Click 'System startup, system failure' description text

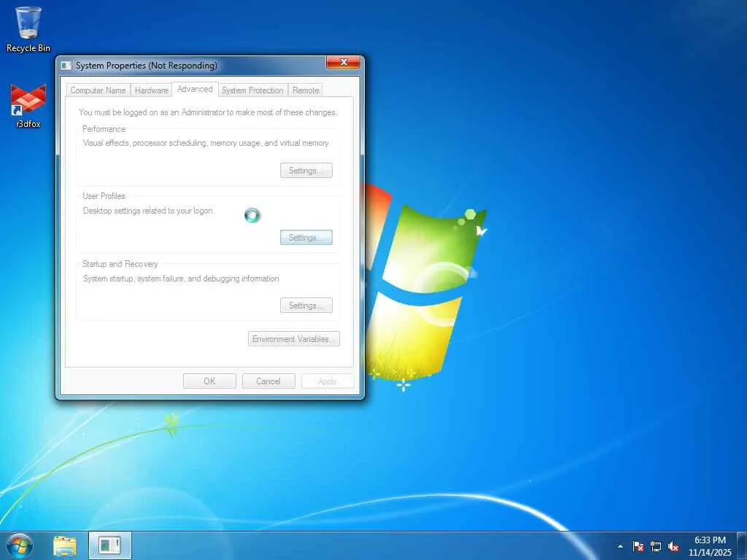[181, 279]
